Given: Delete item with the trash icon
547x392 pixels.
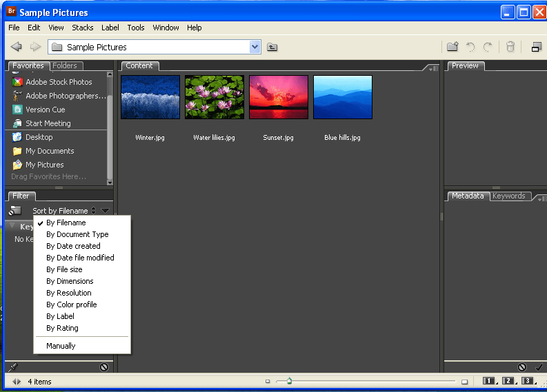Looking at the screenshot, I should (510, 47).
